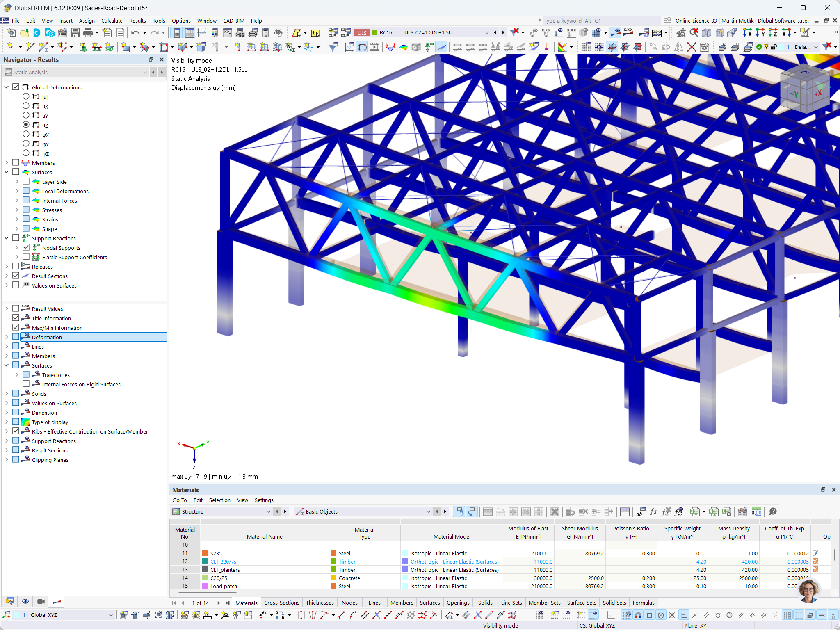The height and width of the screenshot is (630, 840).
Task: Click the green color swatch beside RC16
Action: tap(374, 32)
